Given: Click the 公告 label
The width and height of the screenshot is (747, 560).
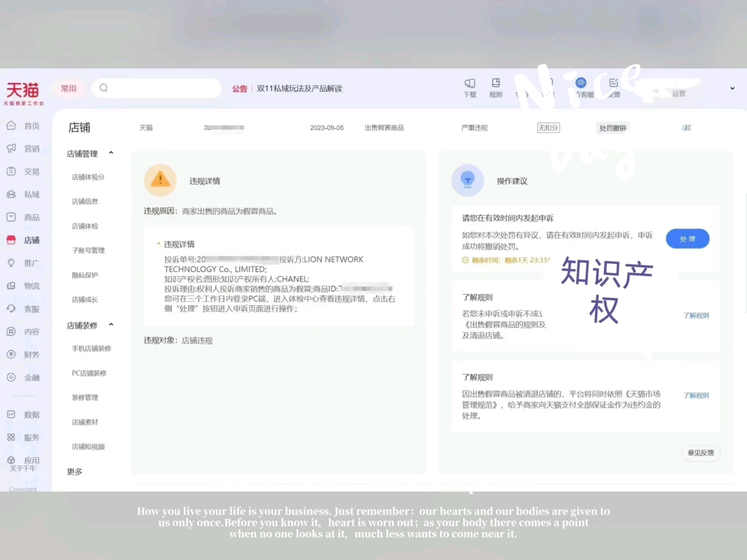Looking at the screenshot, I should click(x=240, y=89).
